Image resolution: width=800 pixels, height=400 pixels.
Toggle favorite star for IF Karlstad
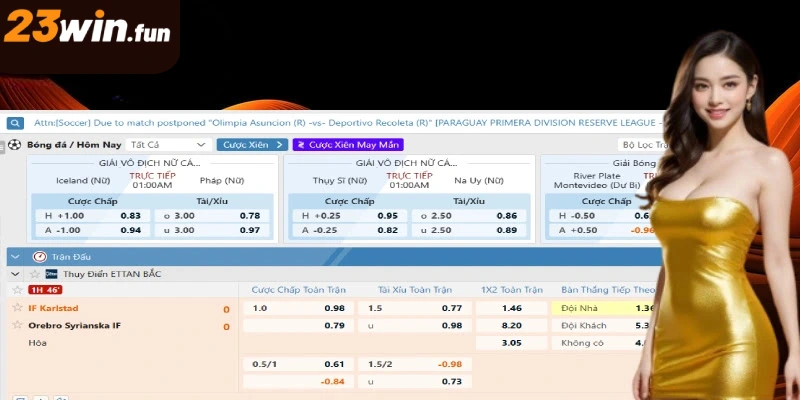pos(17,308)
